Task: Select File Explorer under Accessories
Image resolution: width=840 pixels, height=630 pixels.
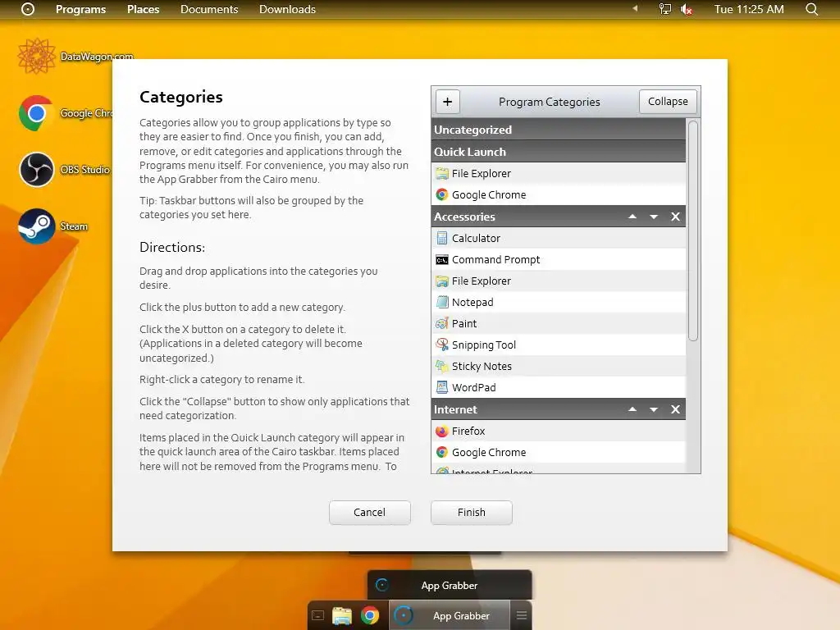Action: click(558, 281)
